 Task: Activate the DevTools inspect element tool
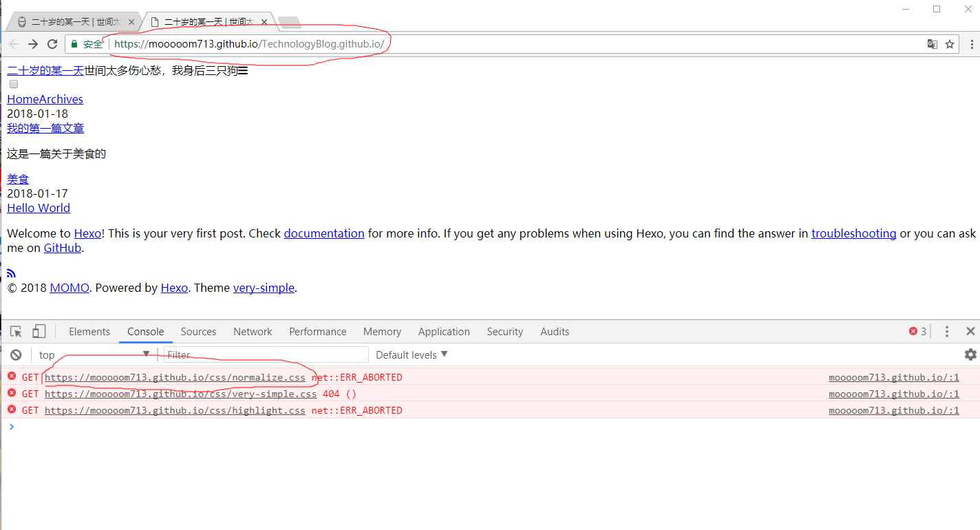point(16,332)
